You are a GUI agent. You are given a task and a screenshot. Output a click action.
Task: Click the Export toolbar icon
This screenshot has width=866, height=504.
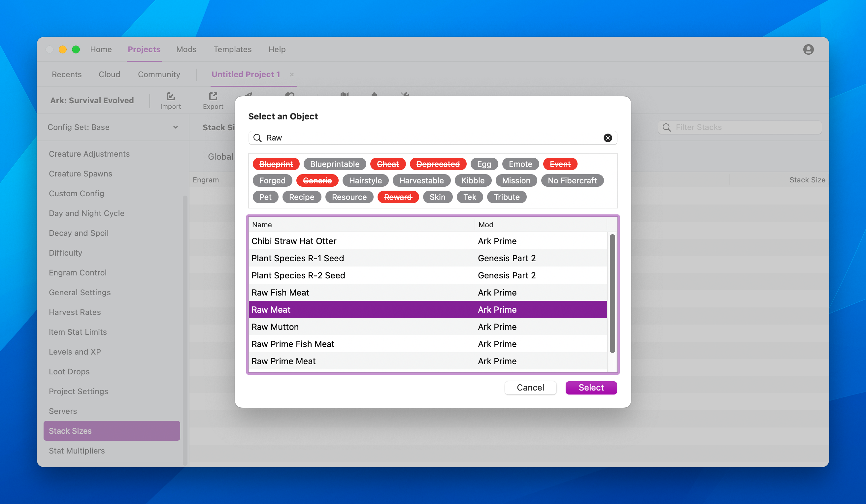point(213,97)
